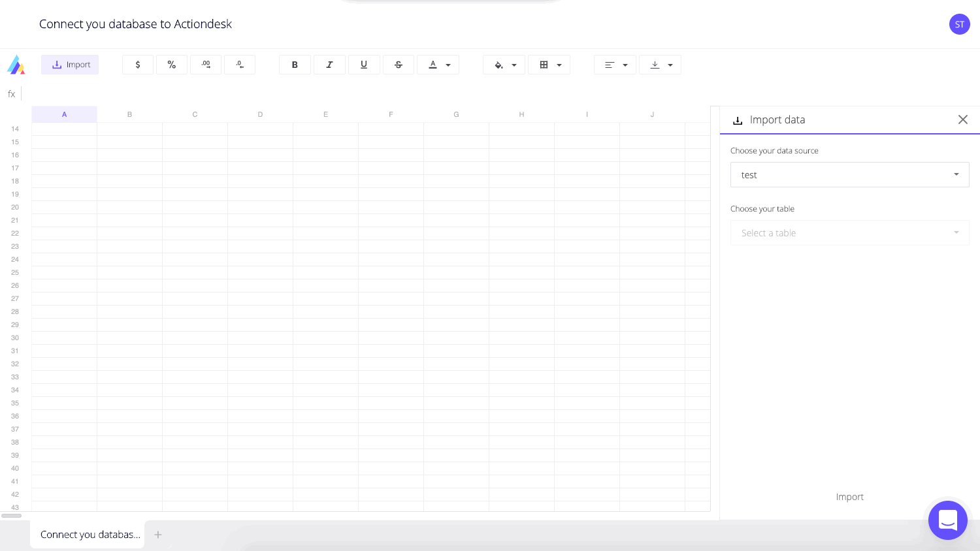Select the Connect you databas... sheet tab
The height and width of the screenshot is (551, 980).
click(88, 535)
